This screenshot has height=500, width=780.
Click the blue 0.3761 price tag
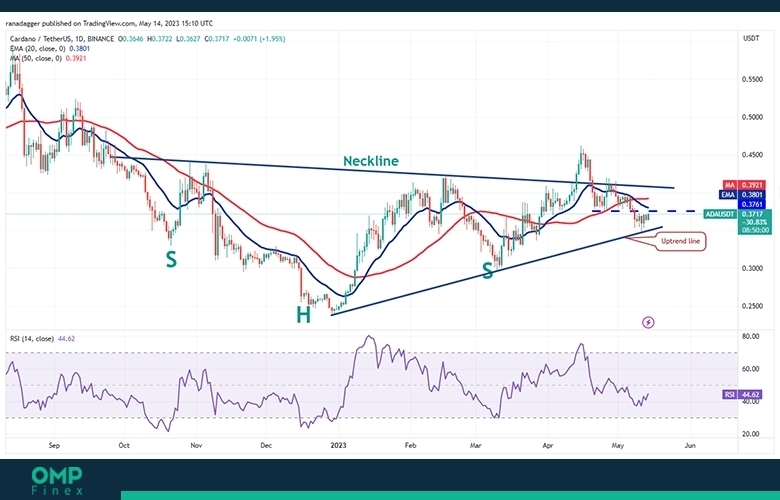(752, 204)
